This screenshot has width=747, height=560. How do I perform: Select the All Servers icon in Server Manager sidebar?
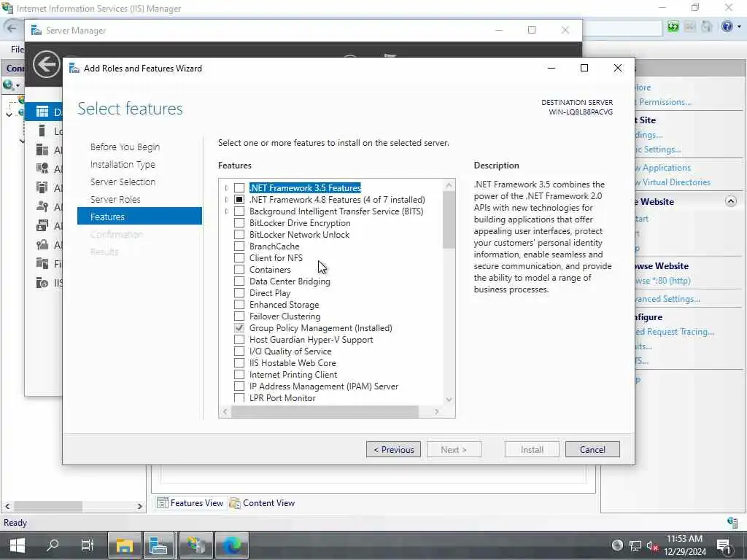coord(42,150)
